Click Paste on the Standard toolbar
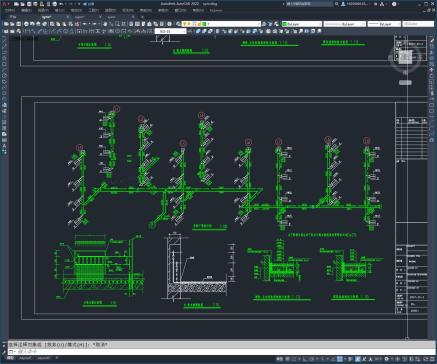The height and width of the screenshot is (364, 437). pos(64,24)
